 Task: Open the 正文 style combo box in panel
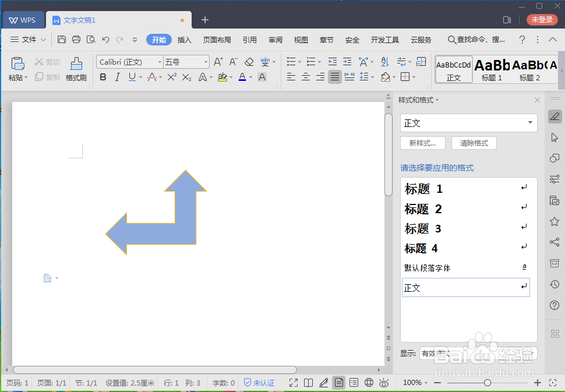click(468, 123)
